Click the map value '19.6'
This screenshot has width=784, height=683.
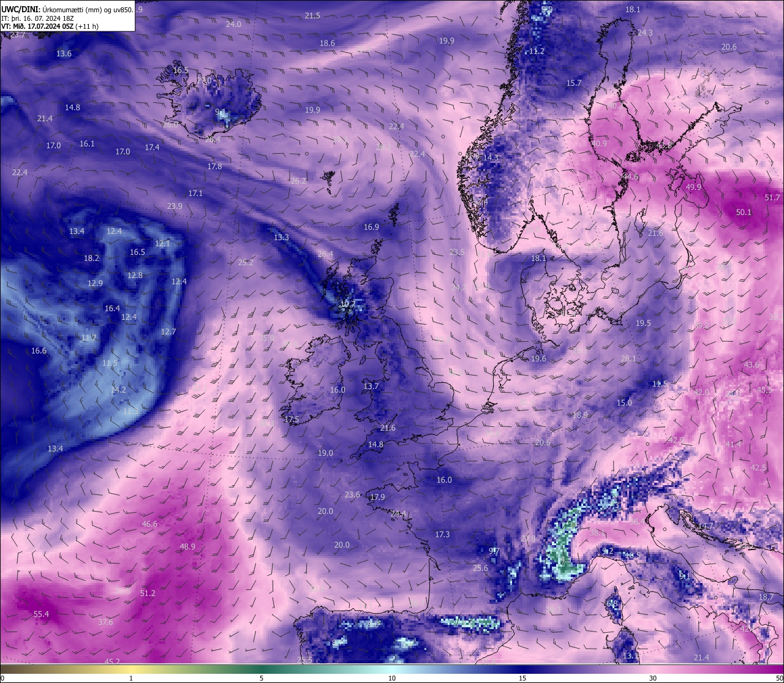[538, 358]
